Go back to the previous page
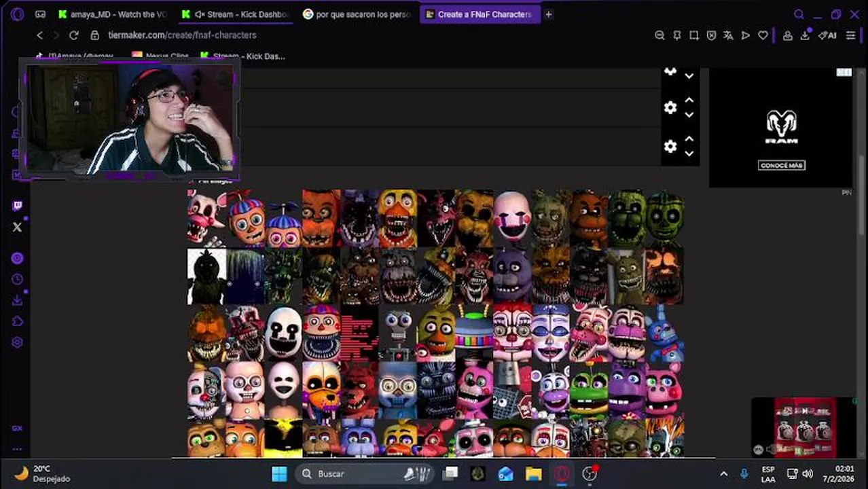868x489 pixels. (39, 35)
